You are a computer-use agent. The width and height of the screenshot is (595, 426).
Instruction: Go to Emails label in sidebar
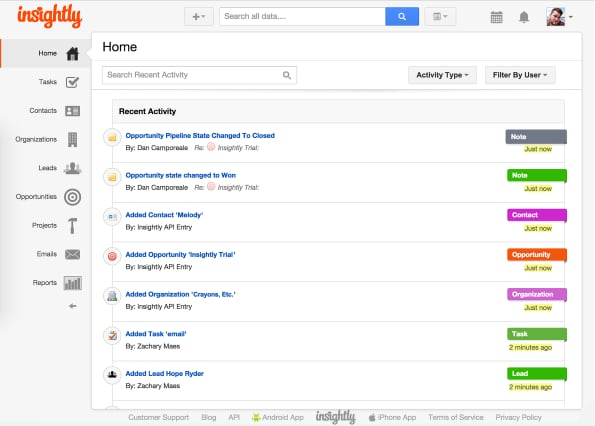pos(47,254)
